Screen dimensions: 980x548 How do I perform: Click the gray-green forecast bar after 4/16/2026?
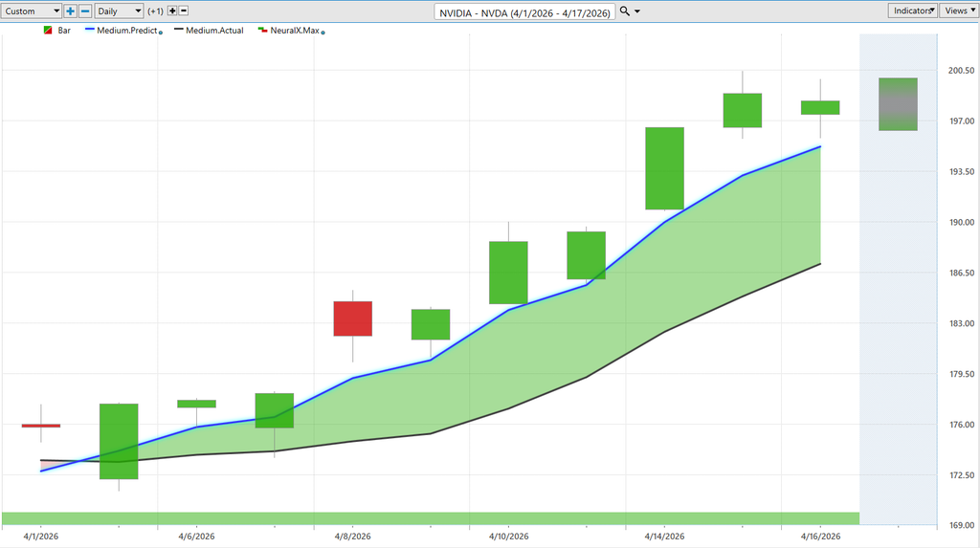(x=898, y=104)
